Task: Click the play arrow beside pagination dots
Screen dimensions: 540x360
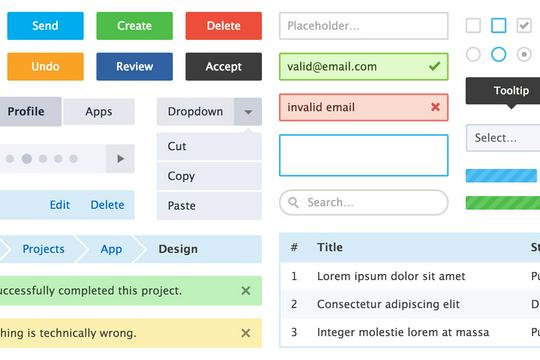Action: coord(120,159)
